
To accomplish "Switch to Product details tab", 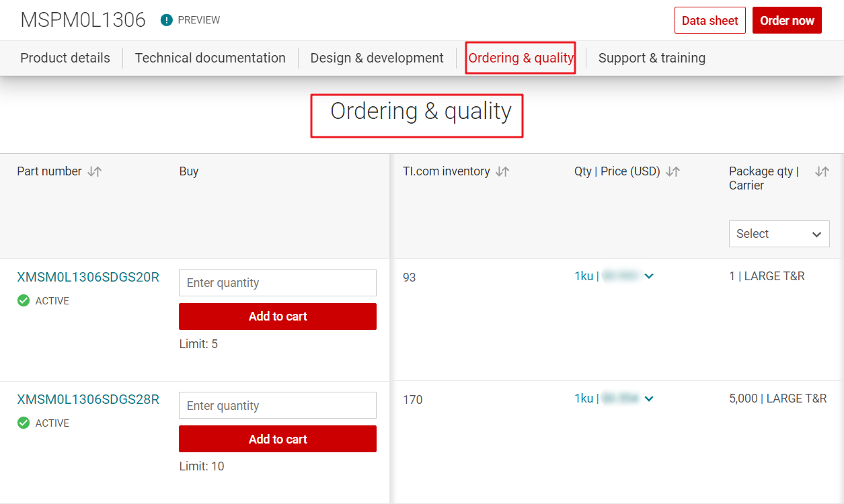I will [x=65, y=58].
